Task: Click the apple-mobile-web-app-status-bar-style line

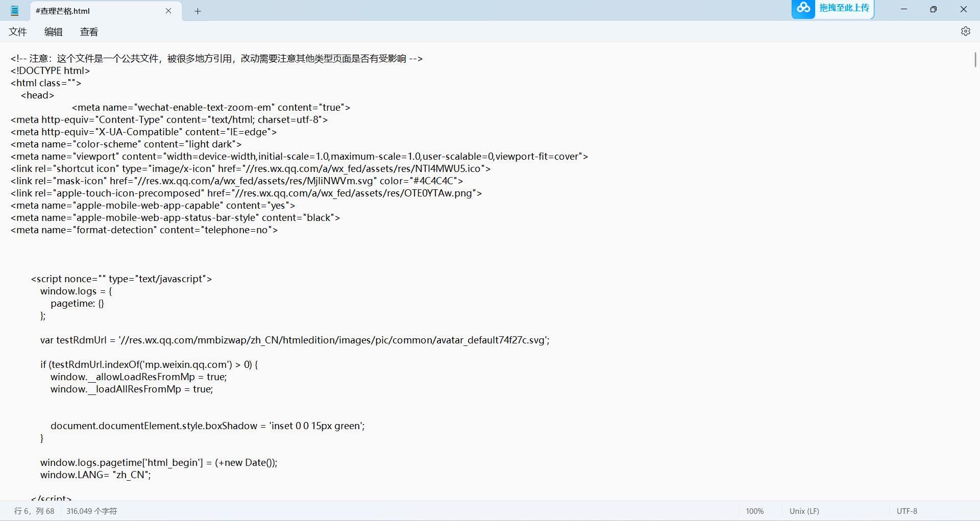Action: click(x=175, y=217)
